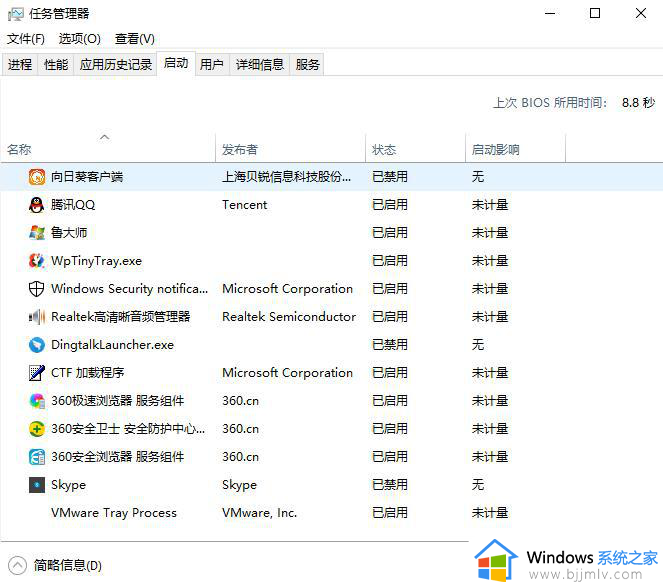
Task: Click the 简略信息(D) link
Action: pyautogui.click(x=68, y=566)
